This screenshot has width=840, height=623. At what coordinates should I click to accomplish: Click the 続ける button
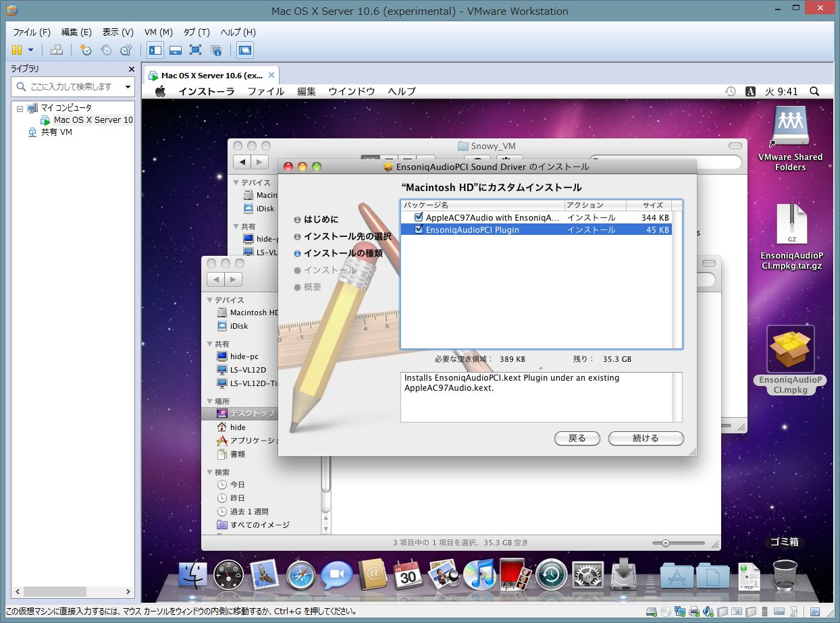click(646, 438)
